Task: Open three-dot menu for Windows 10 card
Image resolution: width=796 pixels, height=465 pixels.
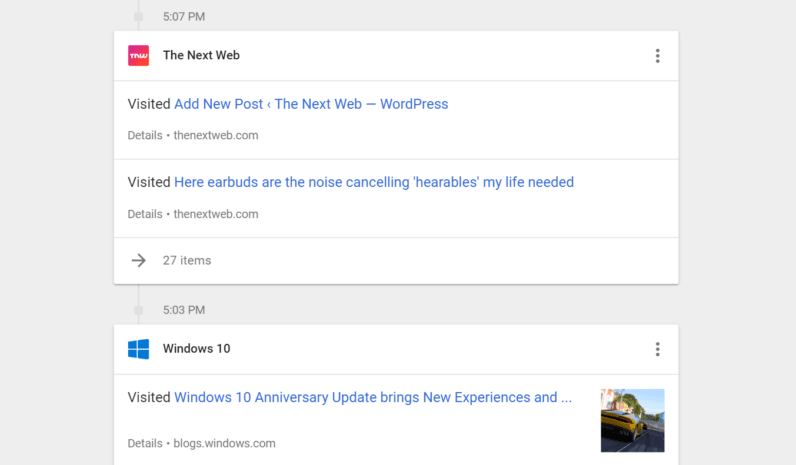Action: coord(657,349)
